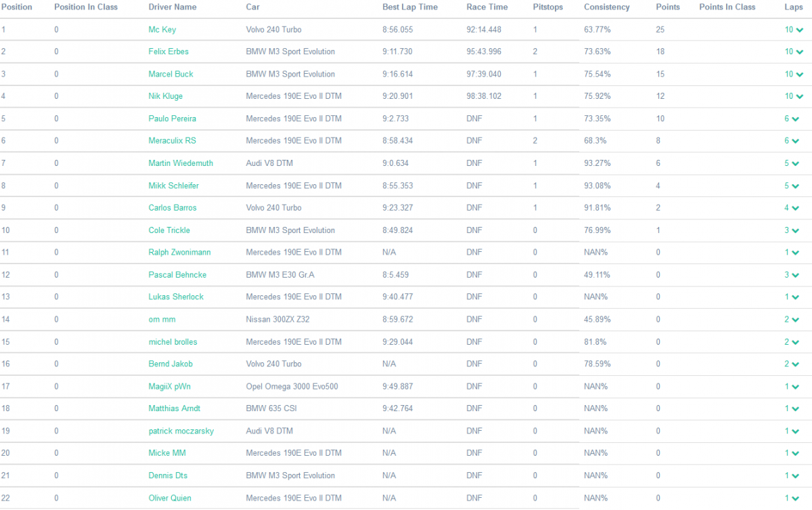Image resolution: width=812 pixels, height=510 pixels.
Task: Expand laps details for Paulo Pereira
Action: pyautogui.click(x=795, y=119)
